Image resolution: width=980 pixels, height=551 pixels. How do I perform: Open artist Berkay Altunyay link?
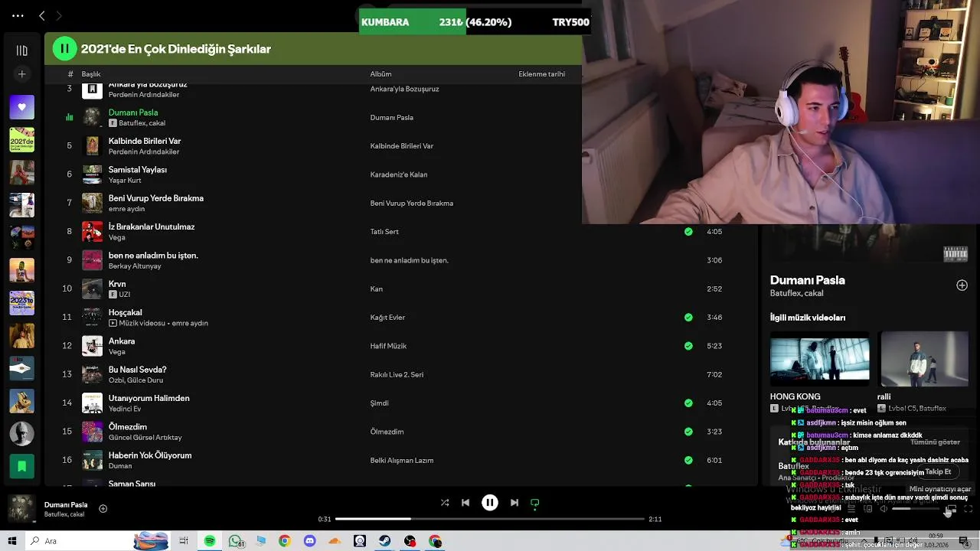[135, 266]
